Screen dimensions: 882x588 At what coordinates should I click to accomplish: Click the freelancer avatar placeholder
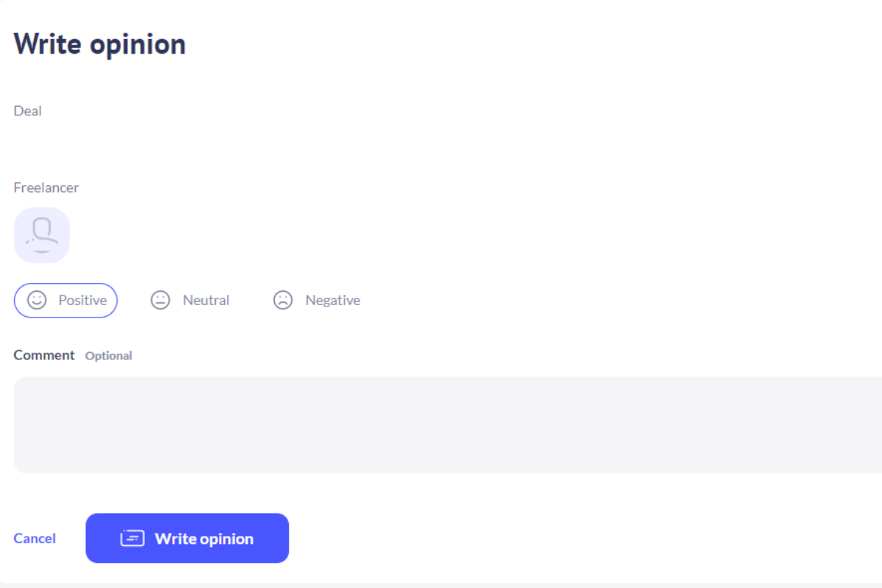[x=42, y=235]
